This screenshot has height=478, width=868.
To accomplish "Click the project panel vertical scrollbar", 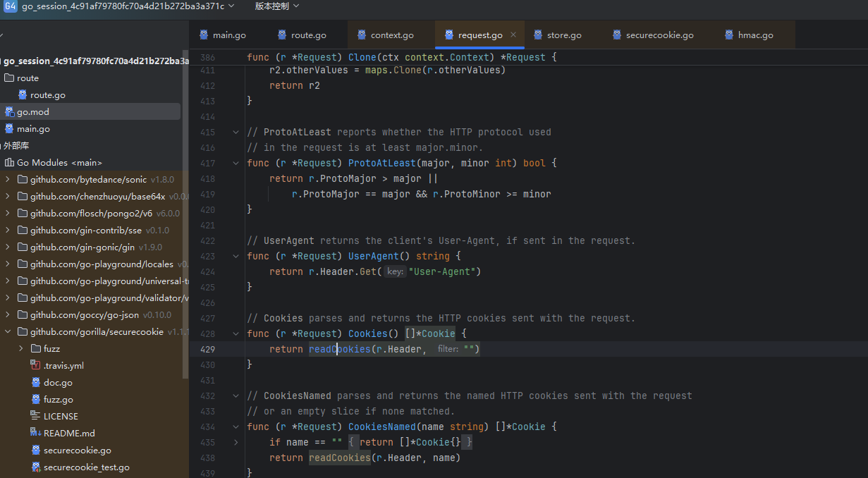I will [x=185, y=212].
